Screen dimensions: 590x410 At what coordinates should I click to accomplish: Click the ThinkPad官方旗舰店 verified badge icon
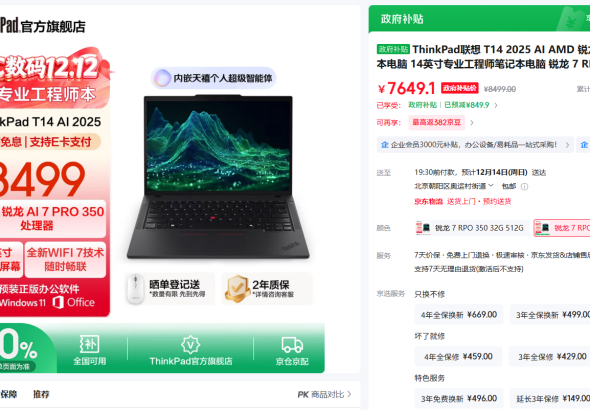190,344
